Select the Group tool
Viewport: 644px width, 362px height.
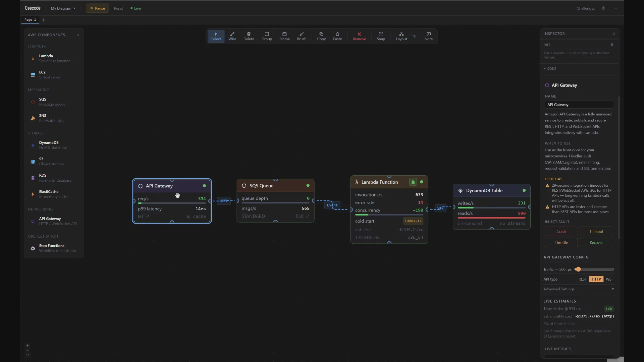(267, 36)
